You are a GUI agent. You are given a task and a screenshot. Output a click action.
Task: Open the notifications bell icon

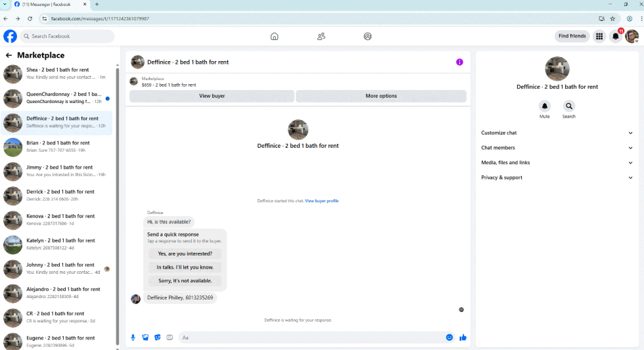615,36
